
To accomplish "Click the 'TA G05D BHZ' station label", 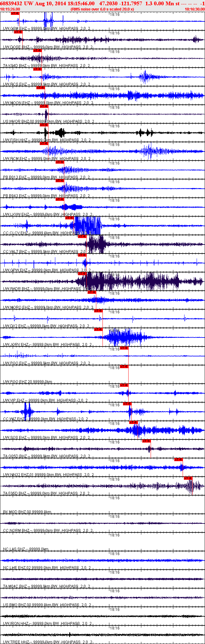I will coord(15,456).
